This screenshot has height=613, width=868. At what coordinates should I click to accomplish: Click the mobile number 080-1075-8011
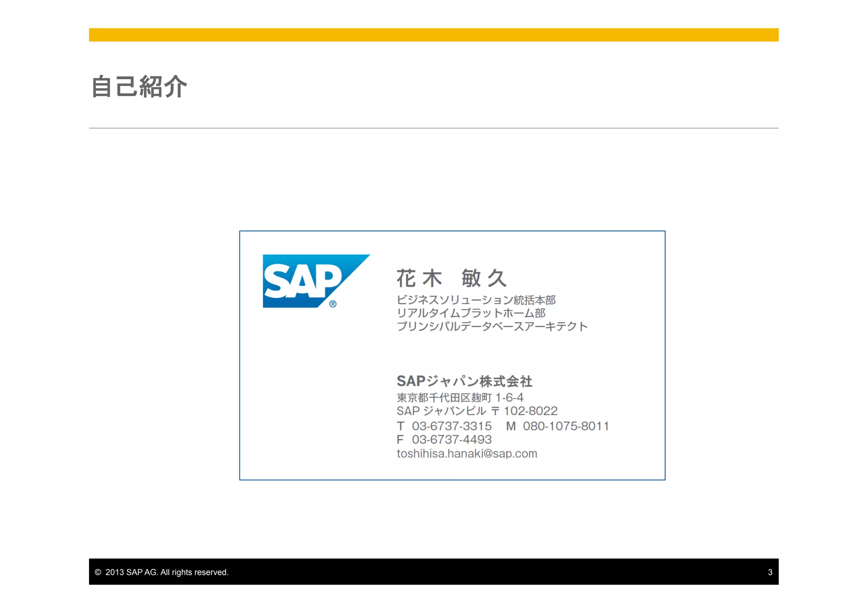point(566,426)
